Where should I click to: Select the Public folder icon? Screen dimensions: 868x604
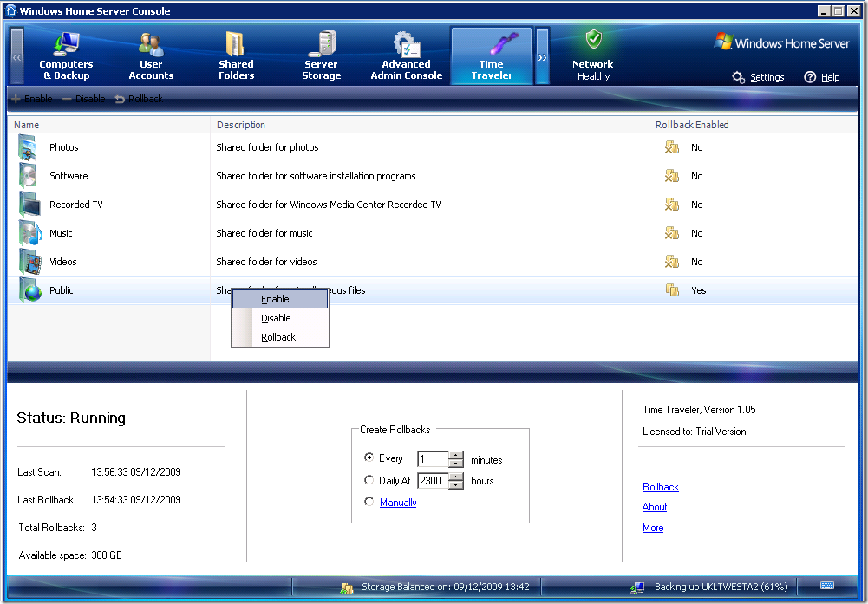29,290
